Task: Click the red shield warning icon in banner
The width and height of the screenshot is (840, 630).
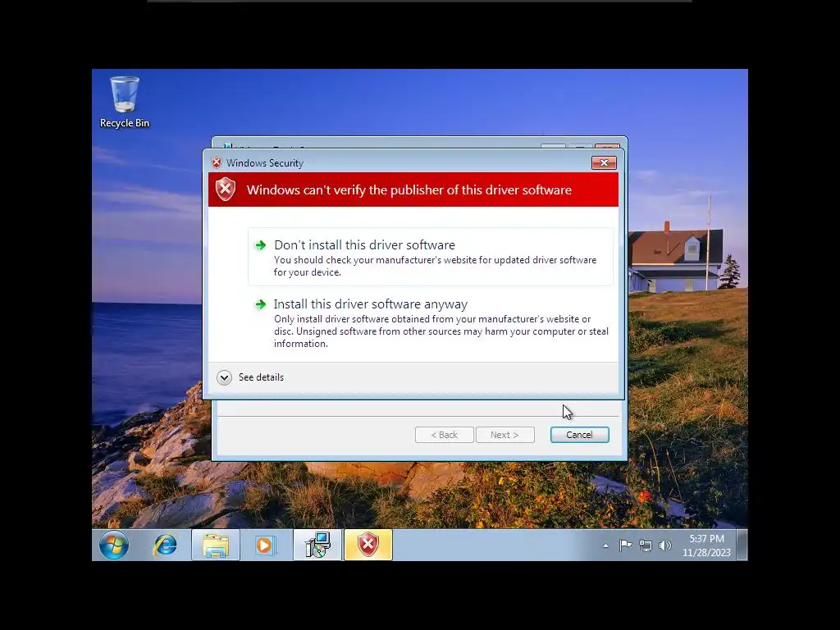Action: [x=226, y=189]
